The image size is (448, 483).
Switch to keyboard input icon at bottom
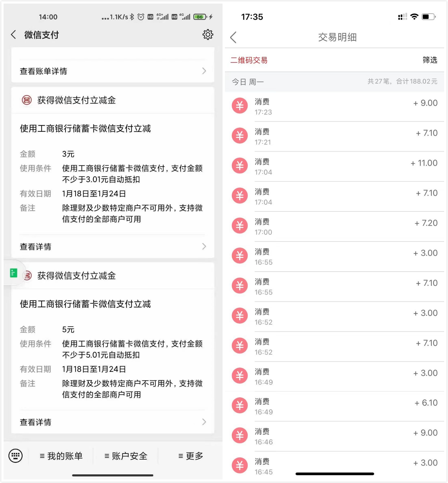coord(15,456)
